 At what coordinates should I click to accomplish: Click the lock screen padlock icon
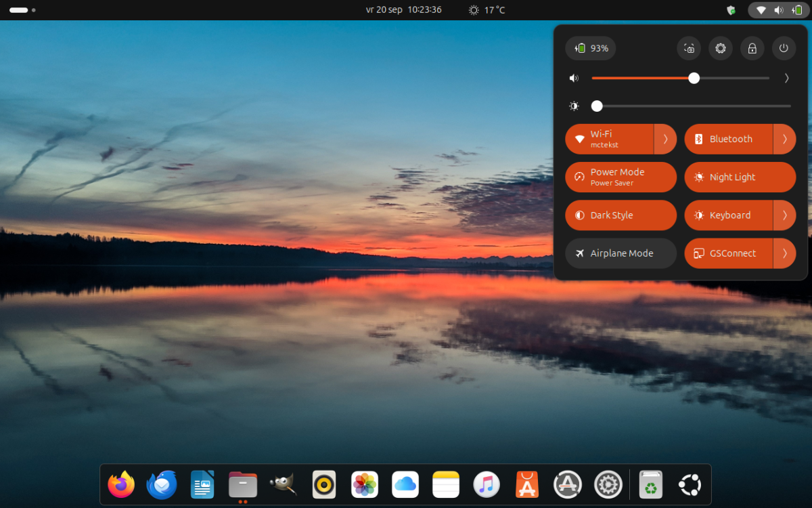[752, 48]
